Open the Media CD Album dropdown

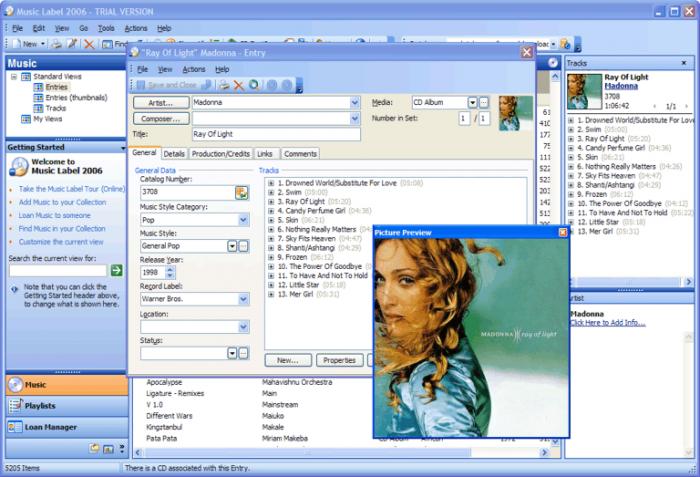pyautogui.click(x=472, y=103)
